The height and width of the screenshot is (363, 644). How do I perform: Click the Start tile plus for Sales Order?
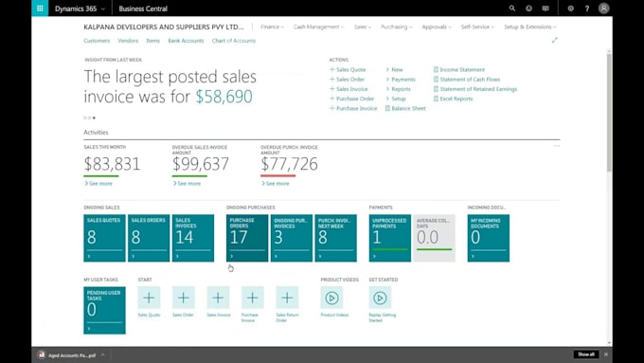[184, 298]
